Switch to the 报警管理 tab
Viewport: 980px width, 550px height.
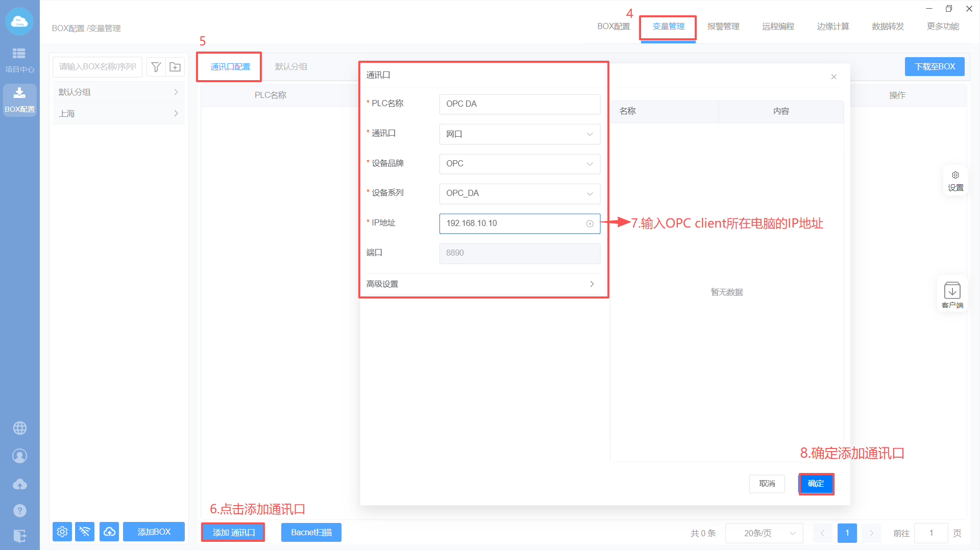723,27
